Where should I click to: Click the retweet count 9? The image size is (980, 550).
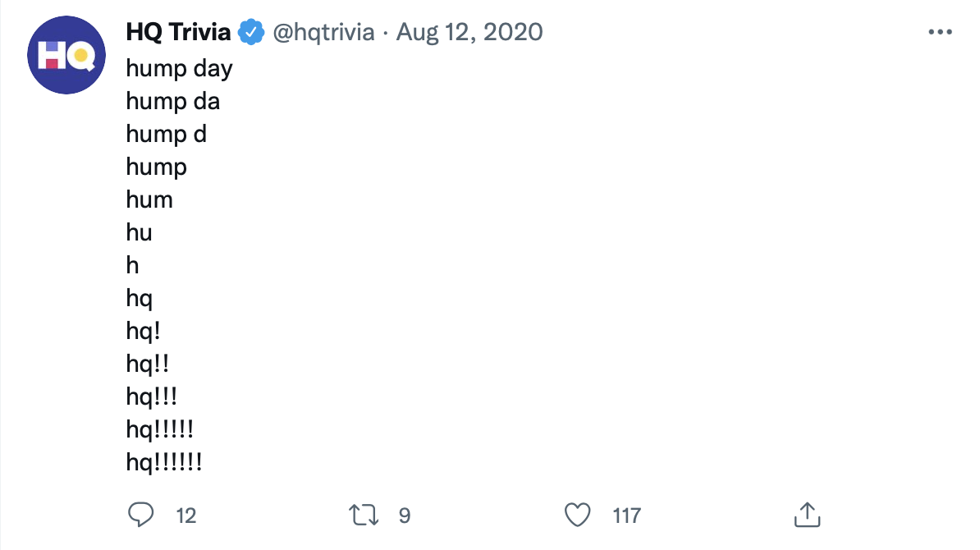(404, 516)
